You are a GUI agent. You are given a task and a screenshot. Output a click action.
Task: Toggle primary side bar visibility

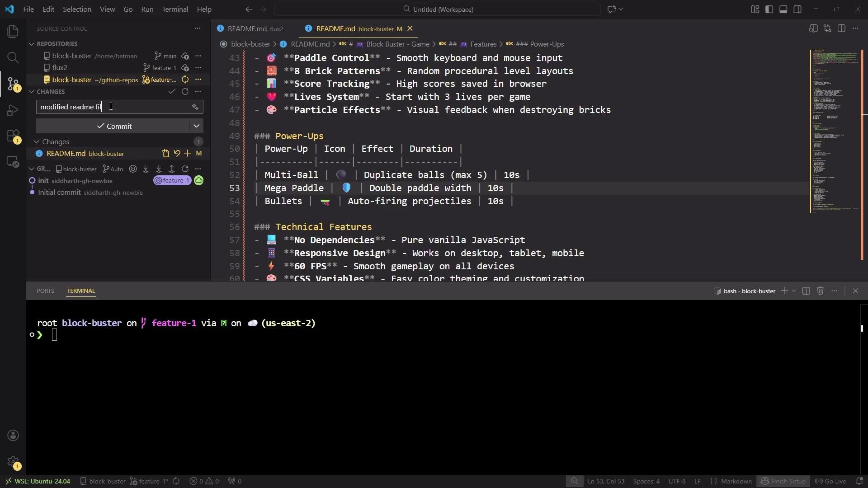pyautogui.click(x=769, y=9)
